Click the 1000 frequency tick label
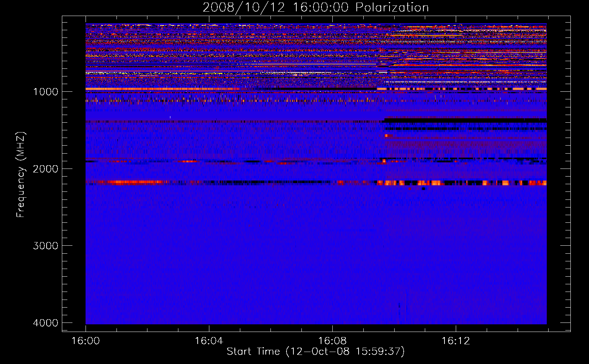Image resolution: width=589 pixels, height=364 pixels. [46, 91]
